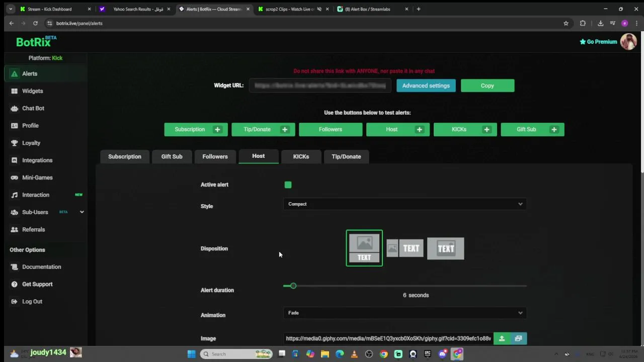Open the tab search dropdown in Chrome

click(x=11, y=9)
